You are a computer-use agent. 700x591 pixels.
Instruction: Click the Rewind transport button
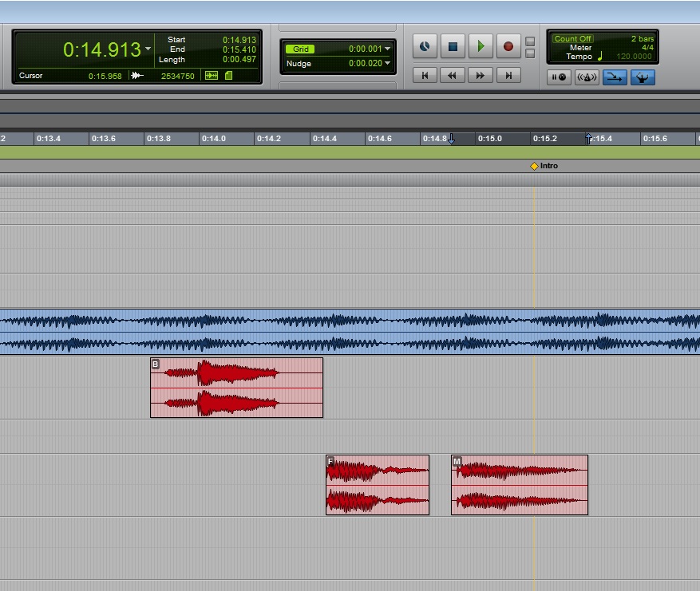click(453, 76)
